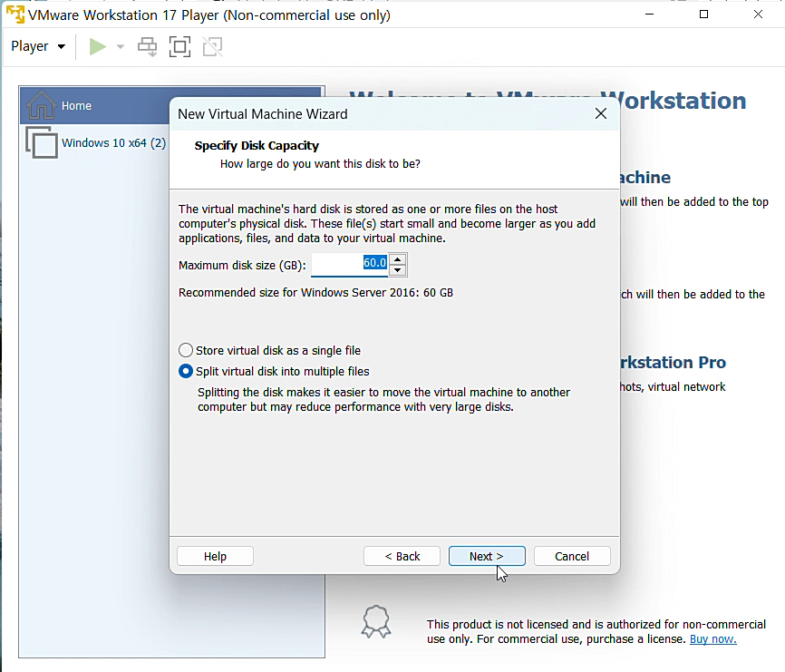
Task: Click the license ribbon badge icon
Action: coord(376,621)
